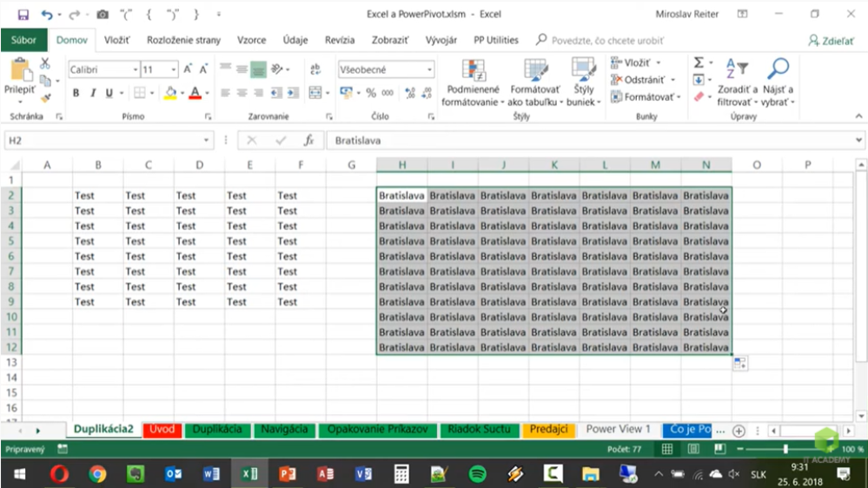
Task: Click the Quick Analysis icon below selection
Action: (x=739, y=364)
